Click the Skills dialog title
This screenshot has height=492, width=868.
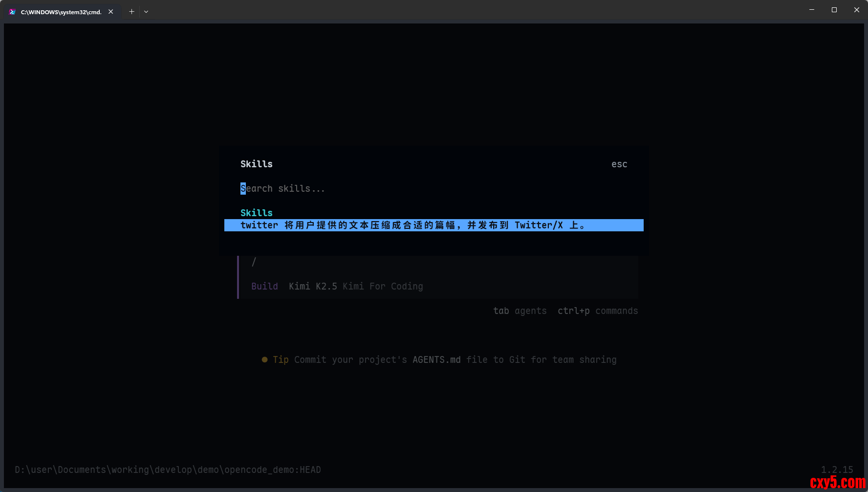[x=256, y=164]
